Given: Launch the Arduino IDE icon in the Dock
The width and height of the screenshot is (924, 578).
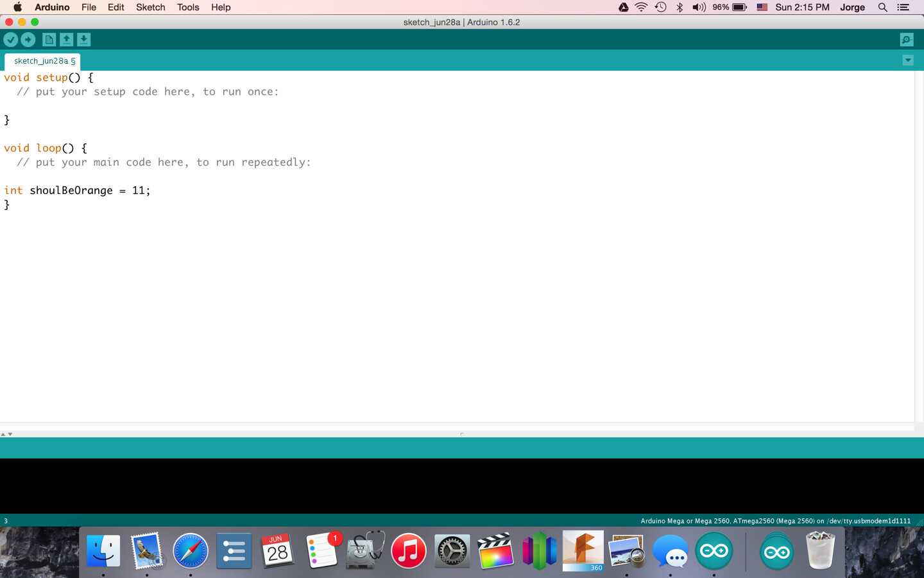Looking at the screenshot, I should 714,550.
